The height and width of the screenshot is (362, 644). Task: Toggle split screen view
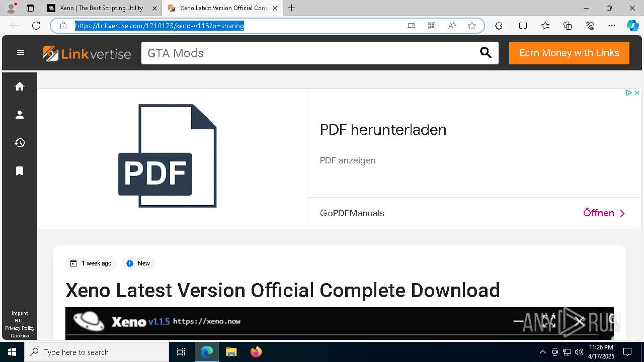(x=523, y=26)
